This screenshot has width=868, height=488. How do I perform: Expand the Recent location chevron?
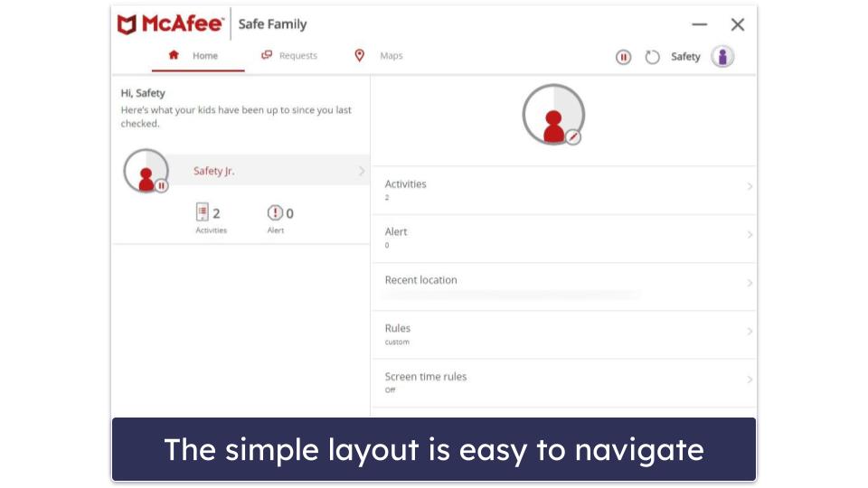750,283
